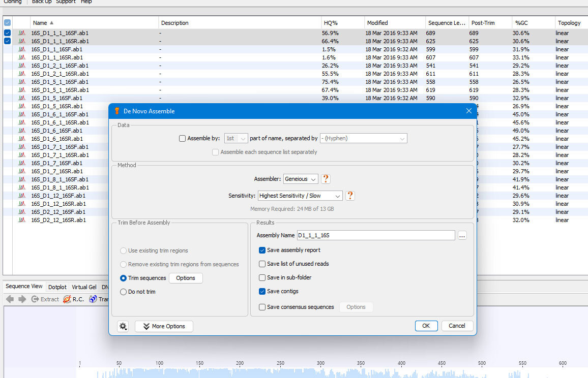The height and width of the screenshot is (378, 588).
Task: Open the Sensitivity dropdown
Action: pos(300,196)
